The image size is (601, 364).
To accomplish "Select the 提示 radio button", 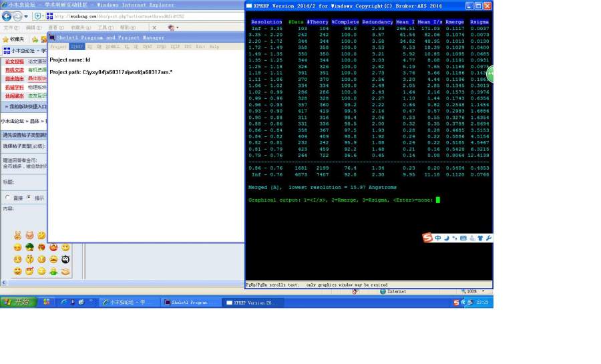I will (29, 197).
